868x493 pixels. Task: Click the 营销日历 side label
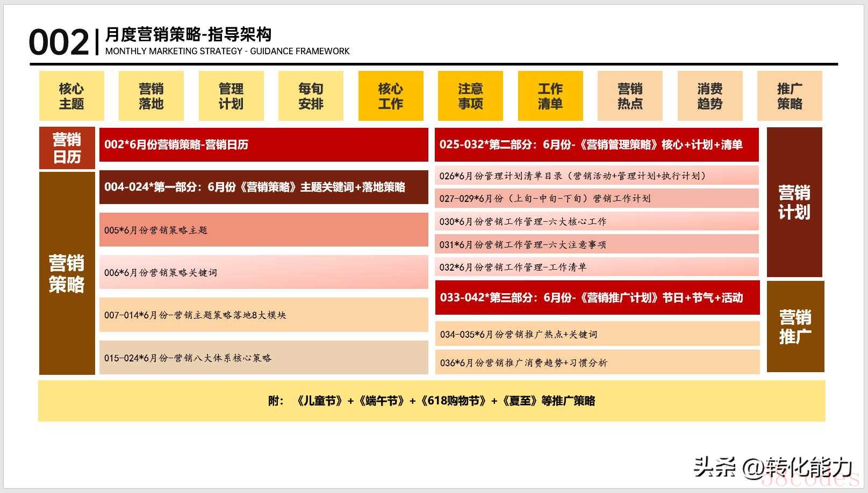coord(67,148)
